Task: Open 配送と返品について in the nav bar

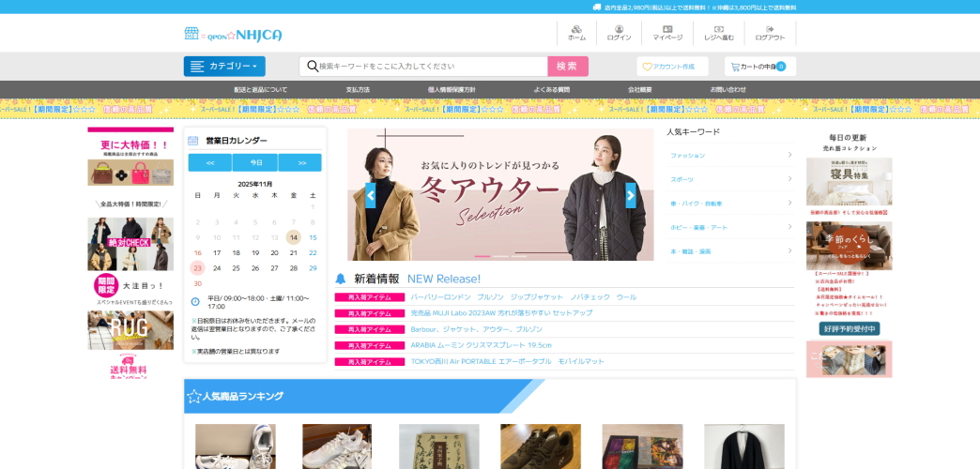Action: click(260, 89)
